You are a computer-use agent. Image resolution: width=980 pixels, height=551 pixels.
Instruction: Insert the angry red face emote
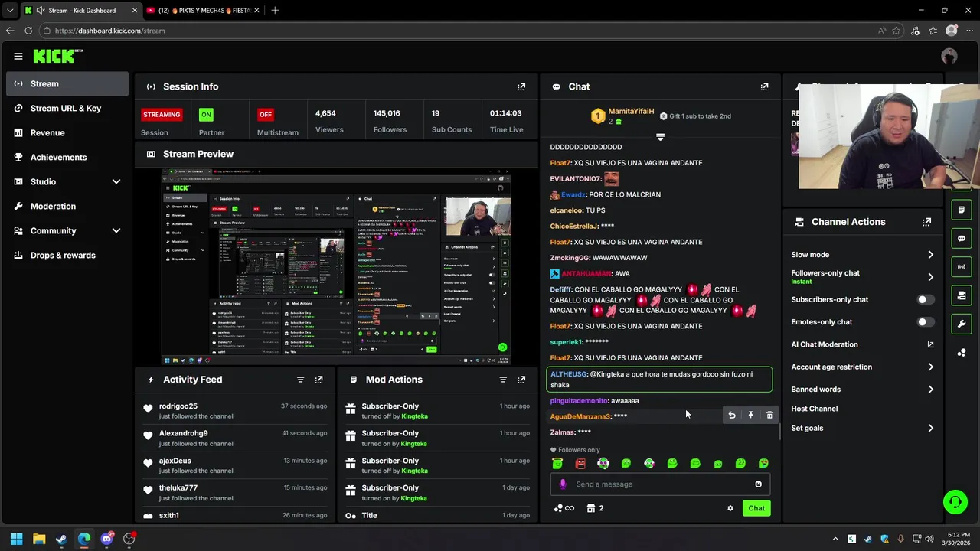click(x=580, y=463)
